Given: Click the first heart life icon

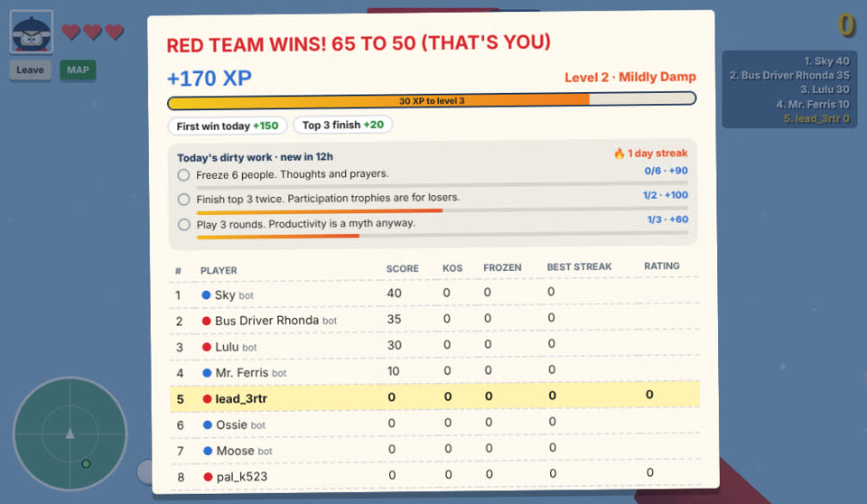Looking at the screenshot, I should coord(70,33).
